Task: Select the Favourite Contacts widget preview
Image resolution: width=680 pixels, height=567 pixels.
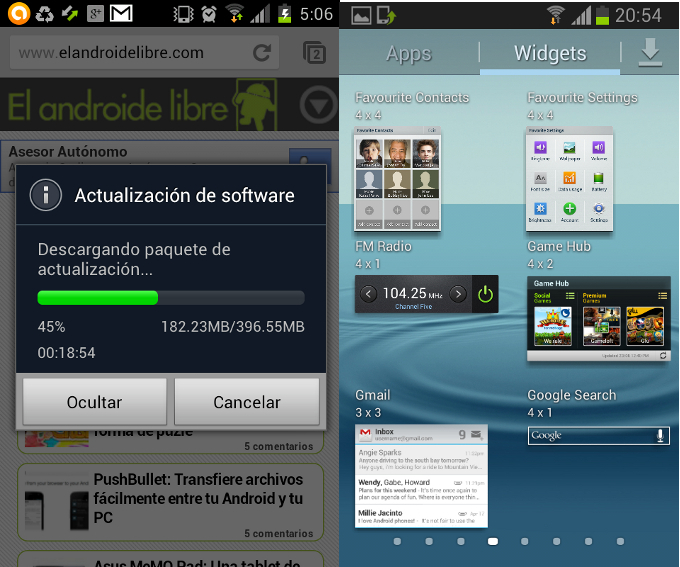Action: tap(398, 177)
